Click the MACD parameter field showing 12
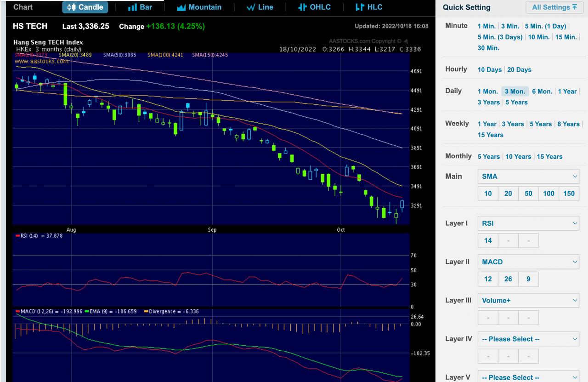 point(488,279)
